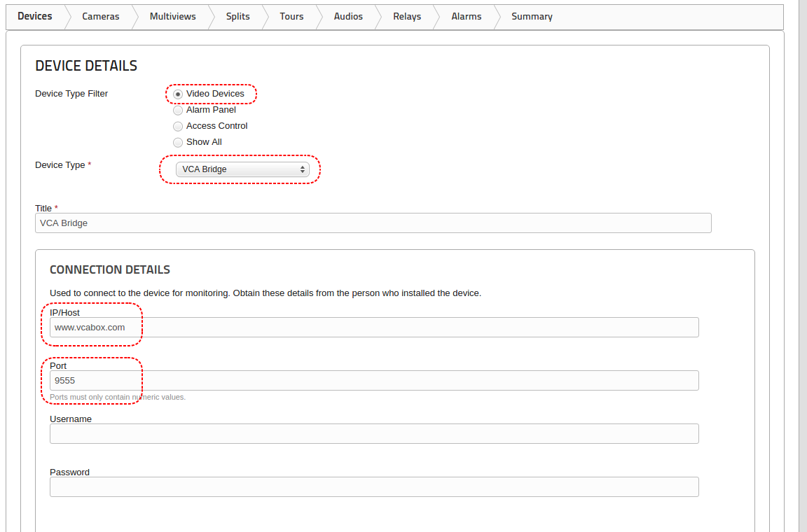Viewport: 807px width, 532px height.
Task: Click the CONNECTION DETAILS heading
Action: click(x=109, y=269)
